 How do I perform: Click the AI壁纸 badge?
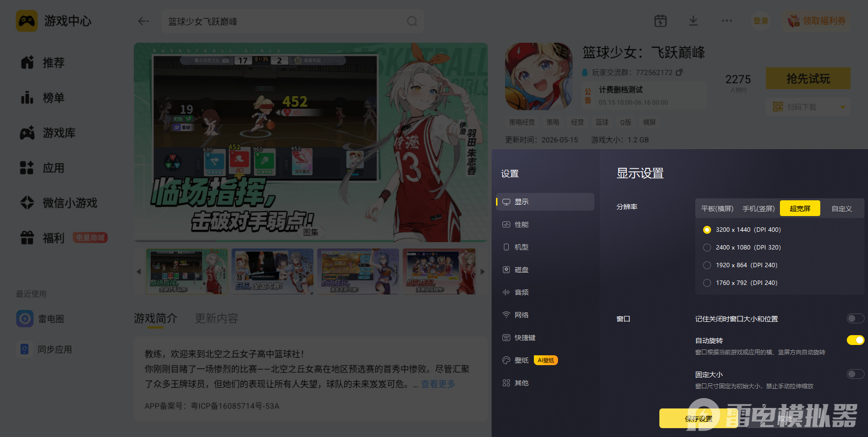point(546,360)
